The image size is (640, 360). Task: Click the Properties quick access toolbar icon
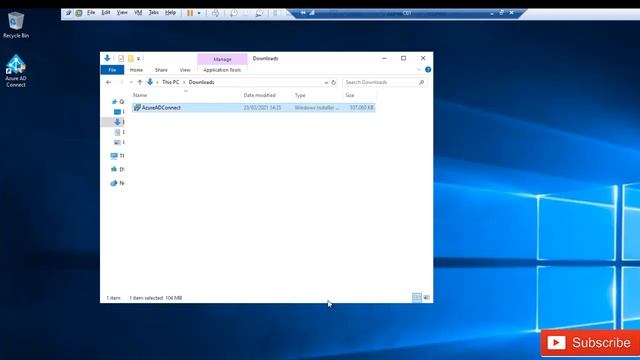click(121, 58)
